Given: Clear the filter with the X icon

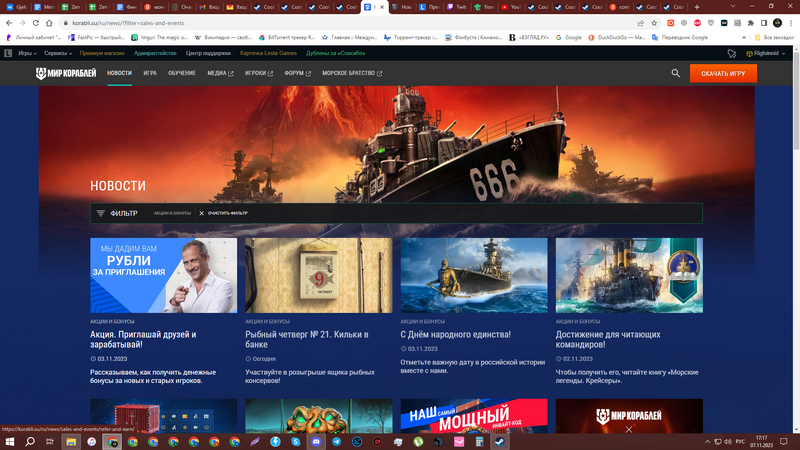Looking at the screenshot, I should click(x=202, y=213).
